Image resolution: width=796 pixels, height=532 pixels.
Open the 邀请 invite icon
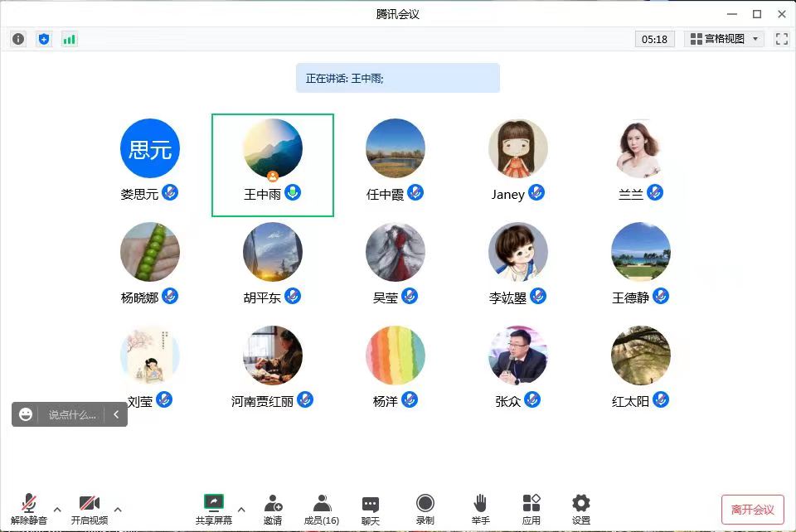pyautogui.click(x=273, y=508)
